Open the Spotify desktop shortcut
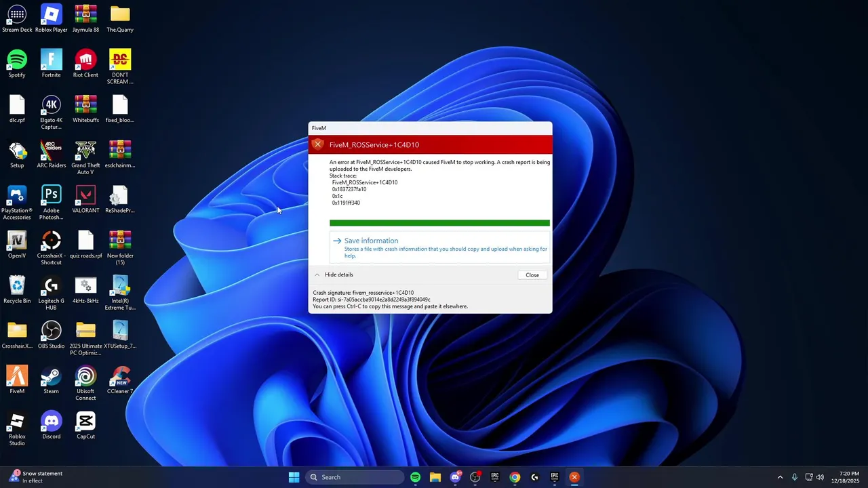The height and width of the screenshot is (488, 868). pyautogui.click(x=17, y=64)
